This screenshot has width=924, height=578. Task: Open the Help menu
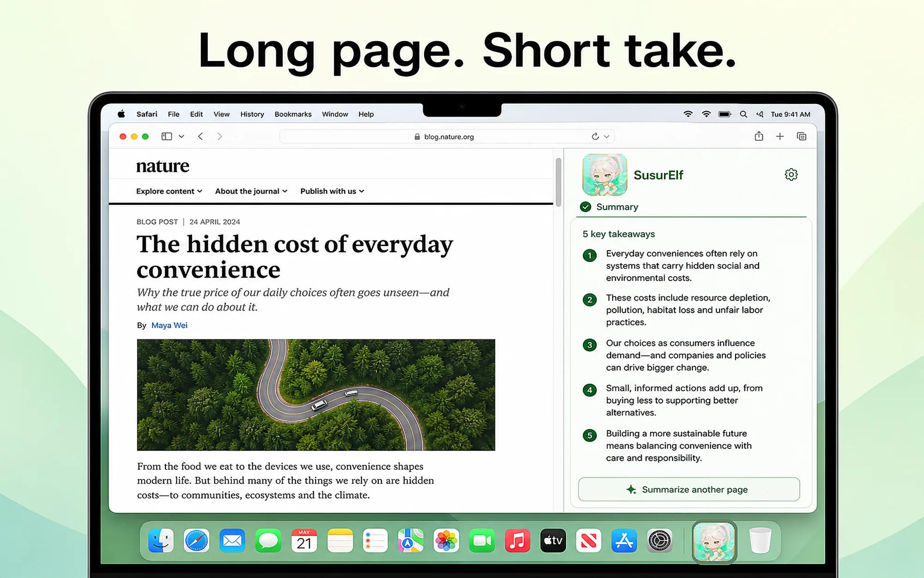pyautogui.click(x=366, y=114)
